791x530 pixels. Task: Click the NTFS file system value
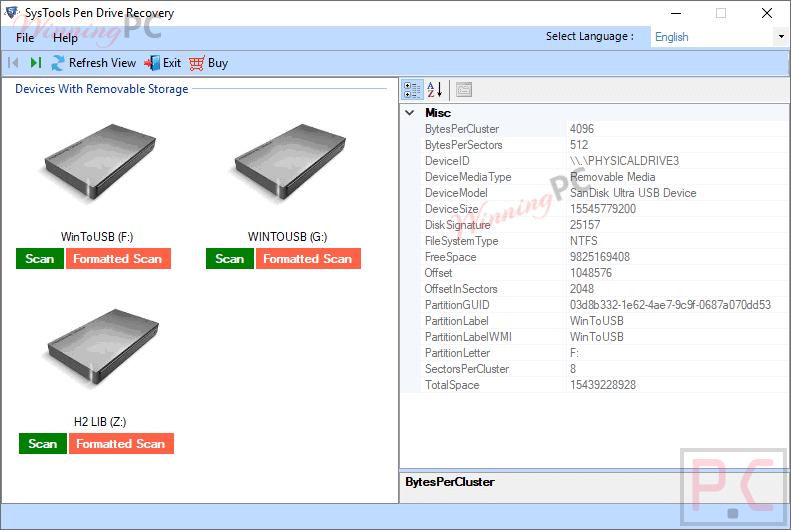(x=584, y=241)
